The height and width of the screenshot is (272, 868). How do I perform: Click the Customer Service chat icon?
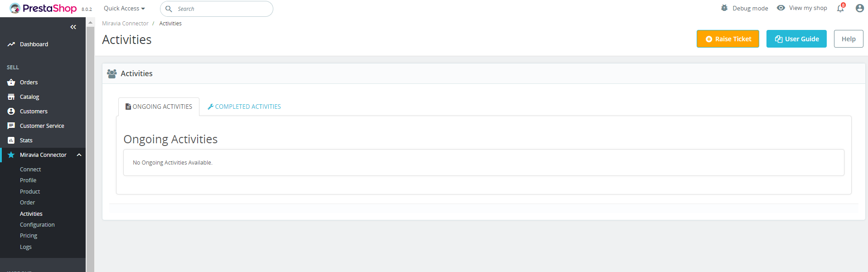[x=11, y=126]
